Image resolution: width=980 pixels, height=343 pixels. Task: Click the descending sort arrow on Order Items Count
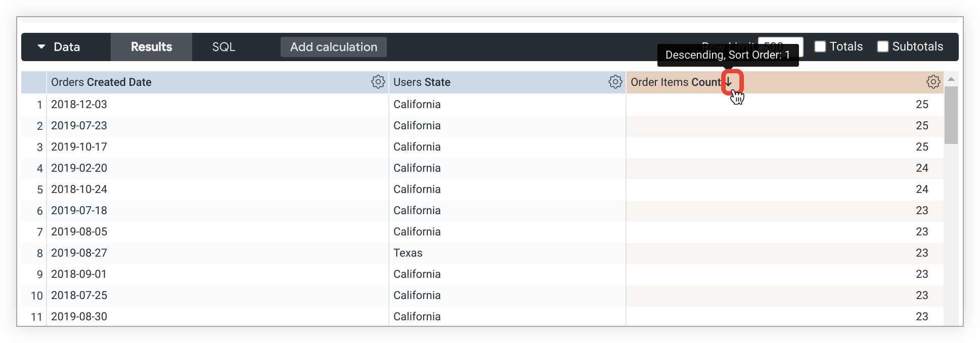click(x=729, y=82)
